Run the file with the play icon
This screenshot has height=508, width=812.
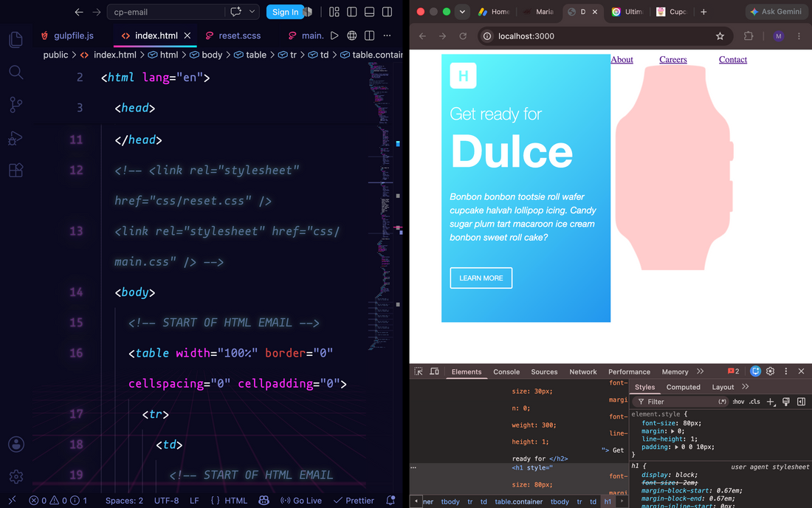(334, 35)
